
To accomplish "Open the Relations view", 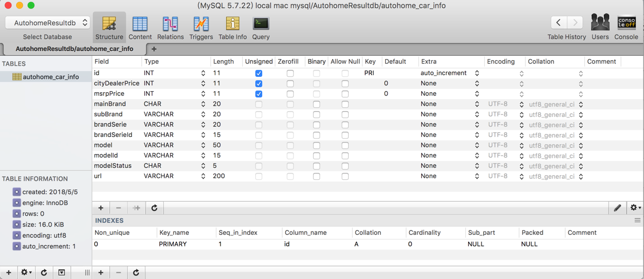I will (x=171, y=27).
